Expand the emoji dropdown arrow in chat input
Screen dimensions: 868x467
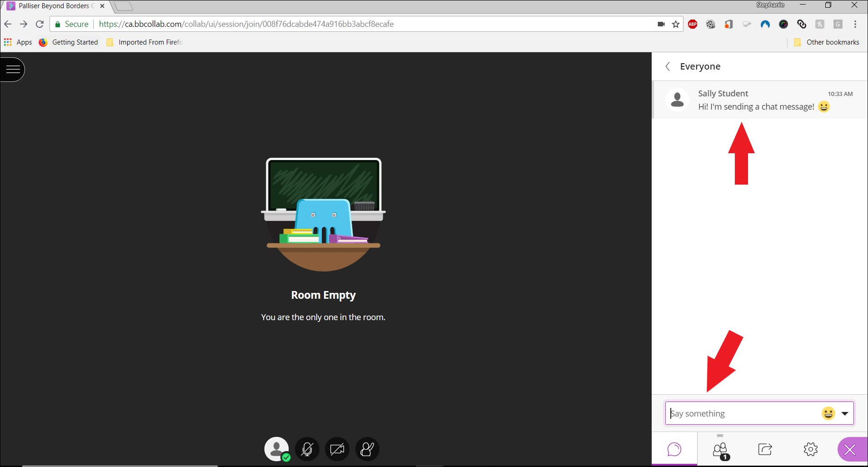pos(845,414)
